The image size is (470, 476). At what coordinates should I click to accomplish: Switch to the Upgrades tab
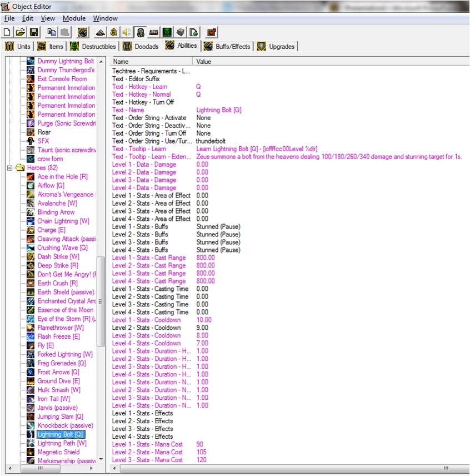click(276, 47)
